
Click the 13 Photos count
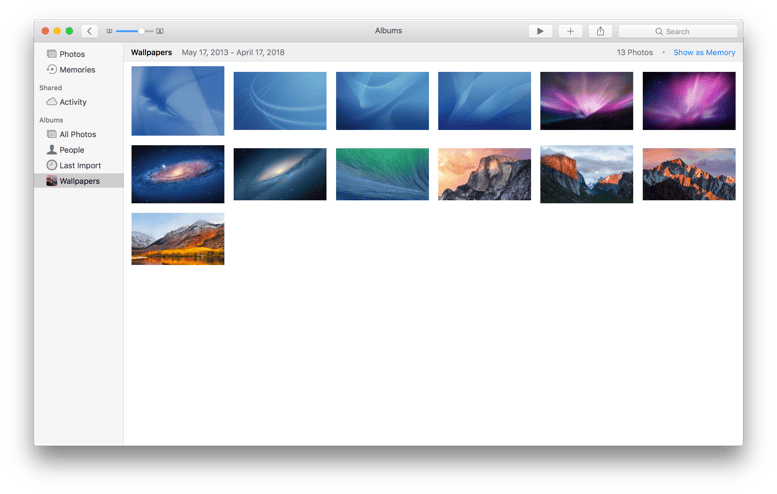pyautogui.click(x=634, y=53)
